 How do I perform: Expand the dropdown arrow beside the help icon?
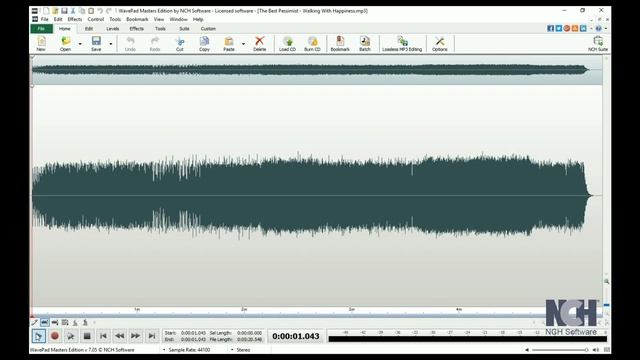[x=606, y=29]
